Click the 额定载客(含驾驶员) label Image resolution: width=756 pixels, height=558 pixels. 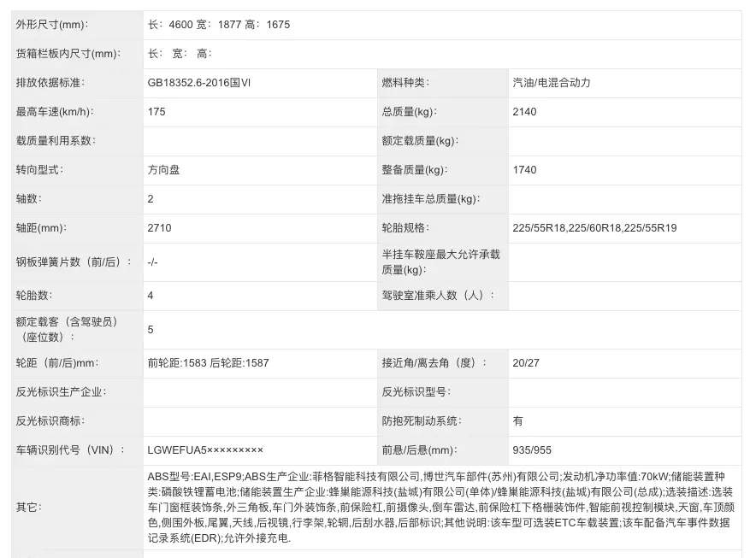tap(68, 329)
